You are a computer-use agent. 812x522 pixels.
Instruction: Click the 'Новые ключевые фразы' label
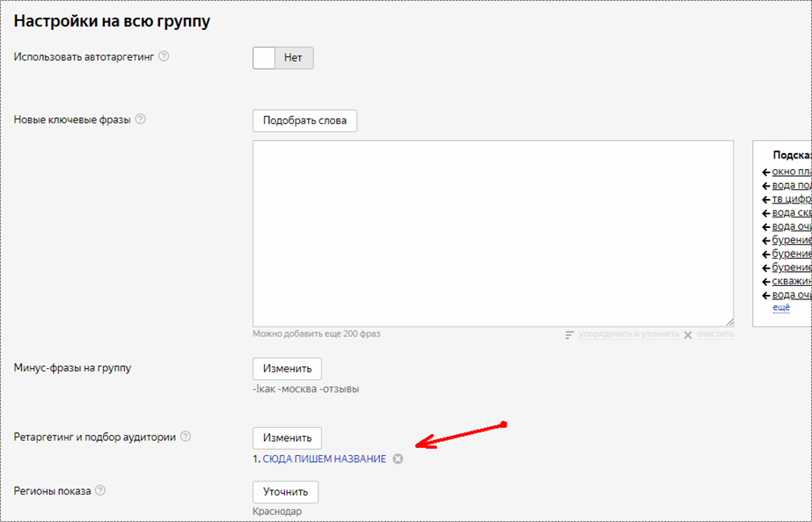click(x=72, y=120)
